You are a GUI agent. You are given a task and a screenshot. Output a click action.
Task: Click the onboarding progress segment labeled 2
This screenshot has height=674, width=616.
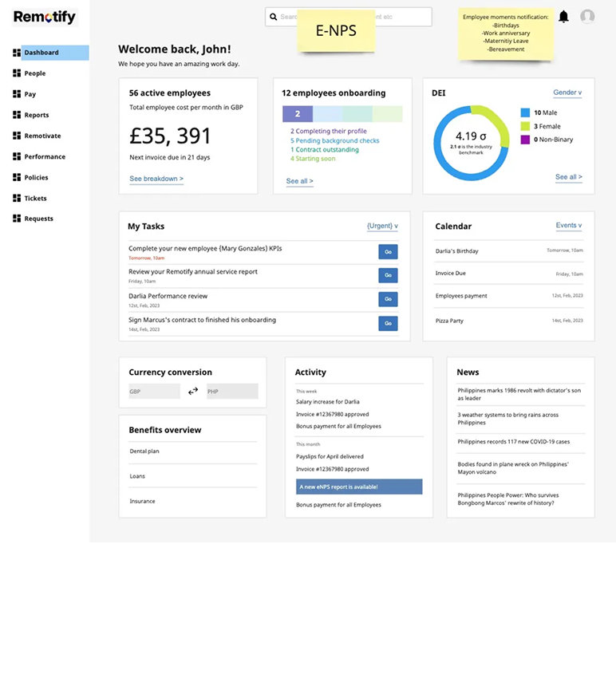298,114
